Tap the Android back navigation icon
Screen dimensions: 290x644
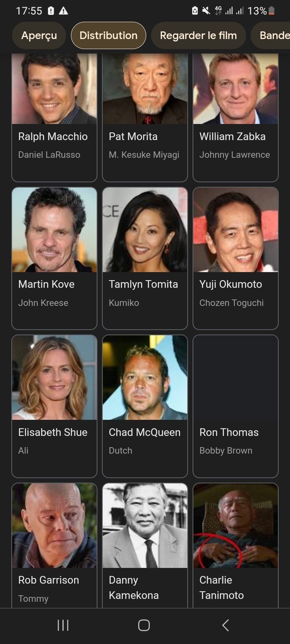point(226,625)
